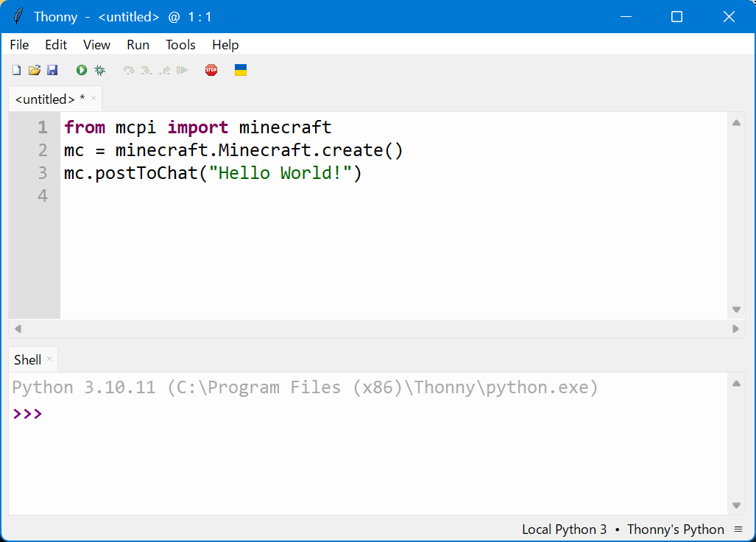
Task: Run current script with green play button
Action: (82, 71)
